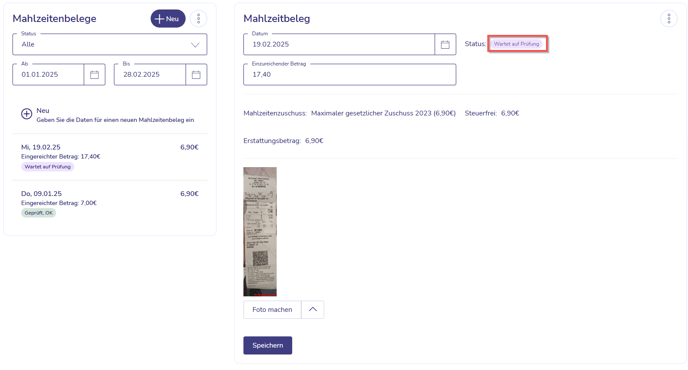Expand the Foto machen options arrow

(x=312, y=309)
